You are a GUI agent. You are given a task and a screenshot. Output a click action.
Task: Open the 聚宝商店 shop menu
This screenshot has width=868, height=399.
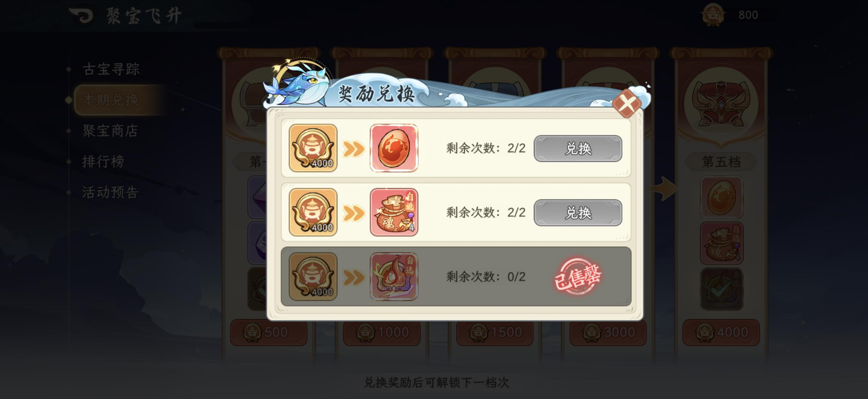[110, 131]
